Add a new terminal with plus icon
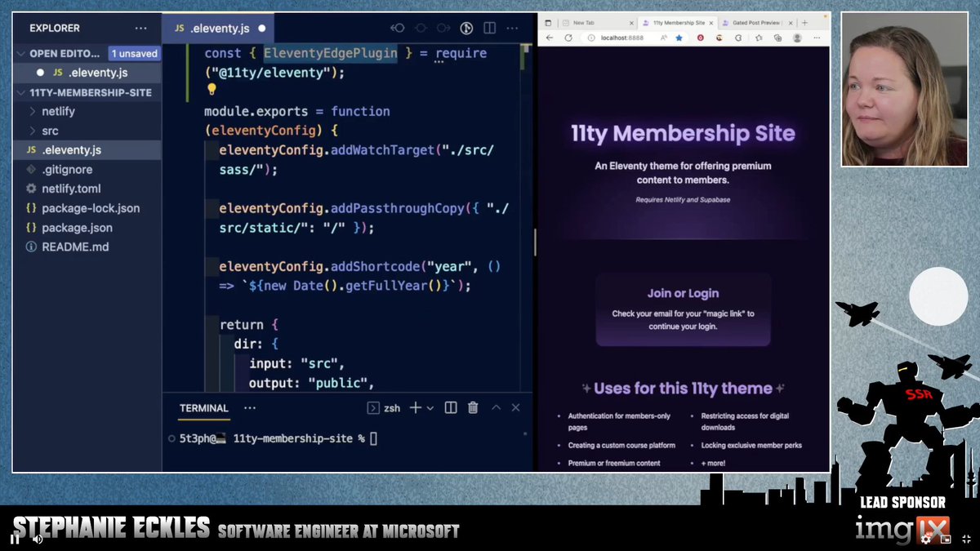The height and width of the screenshot is (551, 980). click(x=415, y=407)
